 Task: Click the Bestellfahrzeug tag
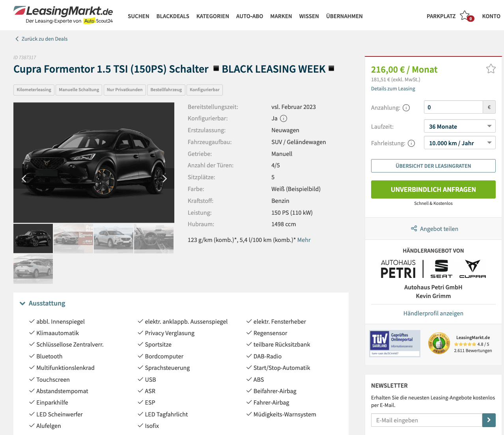[166, 90]
